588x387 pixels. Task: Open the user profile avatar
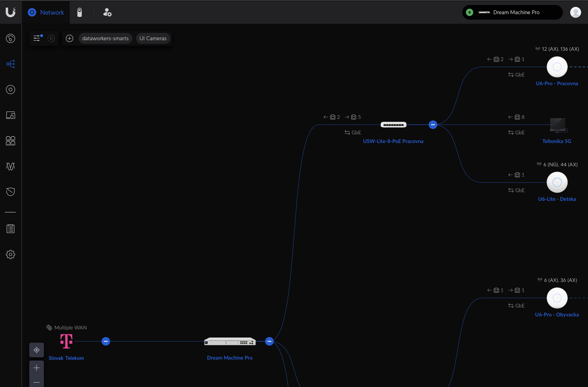575,12
